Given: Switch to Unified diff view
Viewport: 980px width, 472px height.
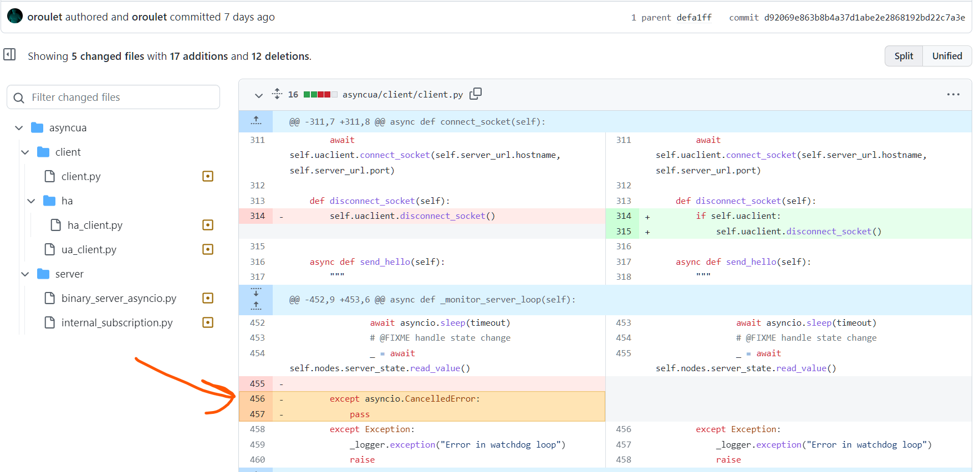Looking at the screenshot, I should 947,56.
